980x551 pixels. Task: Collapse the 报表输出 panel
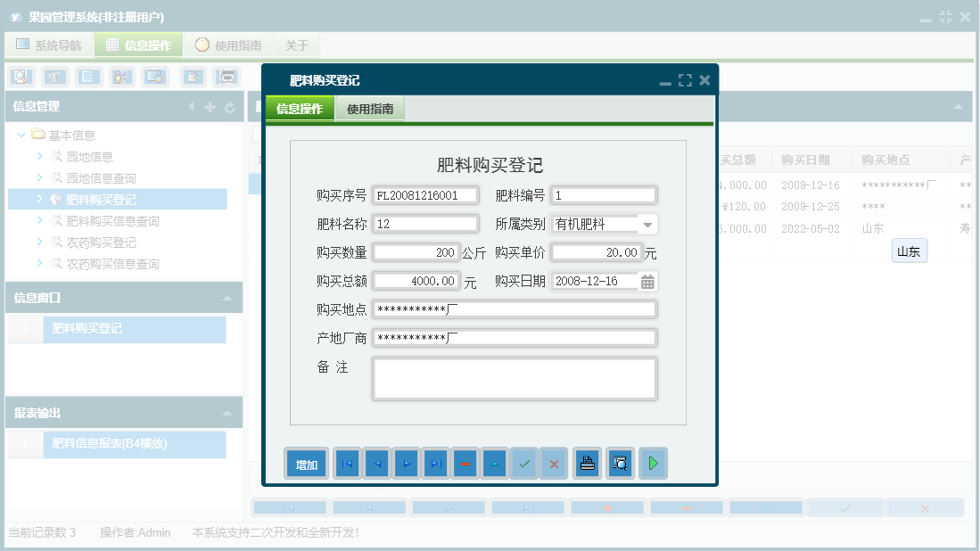tap(226, 413)
